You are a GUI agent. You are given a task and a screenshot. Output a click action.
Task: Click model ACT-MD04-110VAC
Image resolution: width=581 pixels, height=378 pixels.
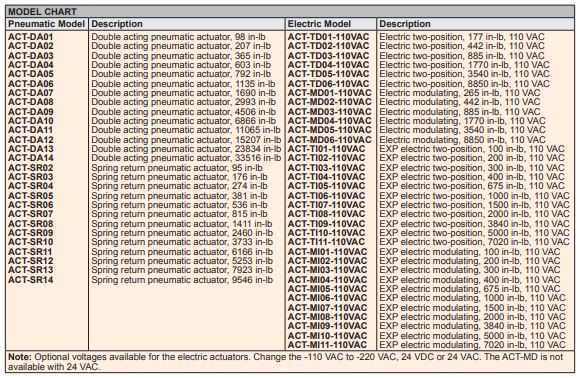click(329, 121)
